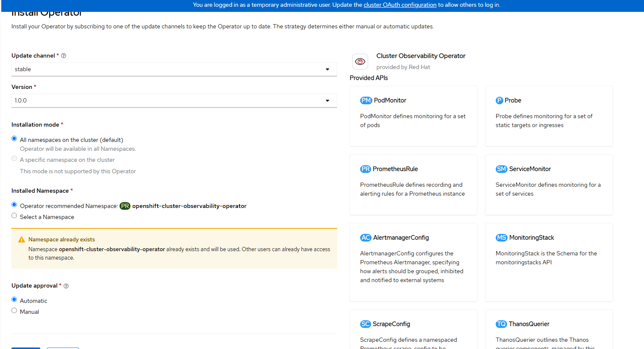Click the PR badge for PrometheusRule
The image size is (644, 349).
pos(366,169)
